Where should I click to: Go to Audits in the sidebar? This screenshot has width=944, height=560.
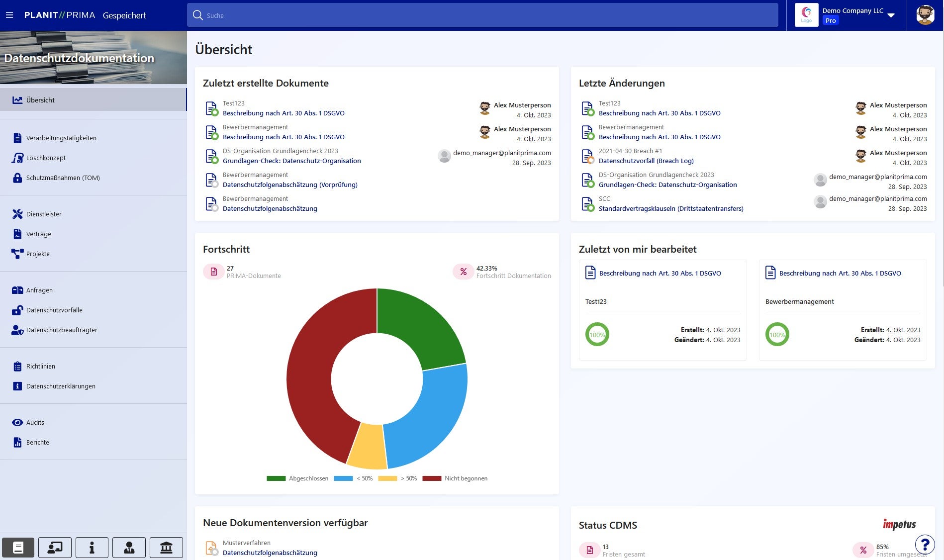pos(35,423)
